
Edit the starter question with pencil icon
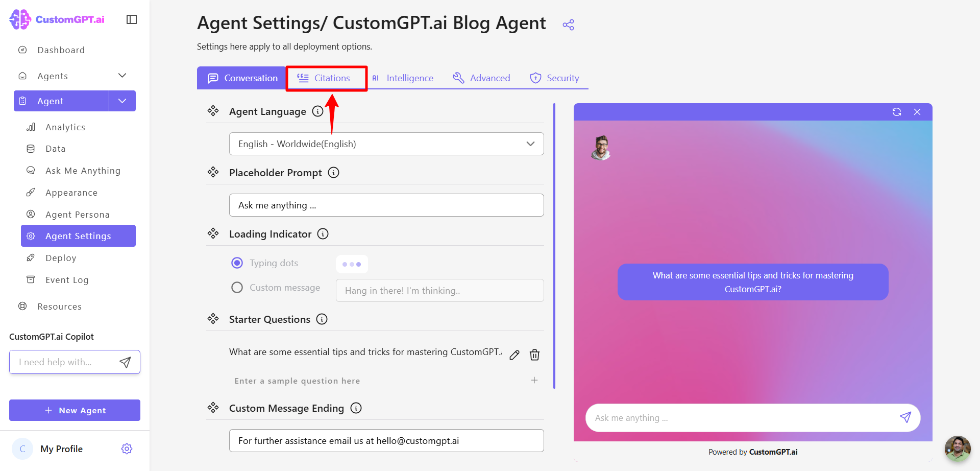(x=514, y=355)
